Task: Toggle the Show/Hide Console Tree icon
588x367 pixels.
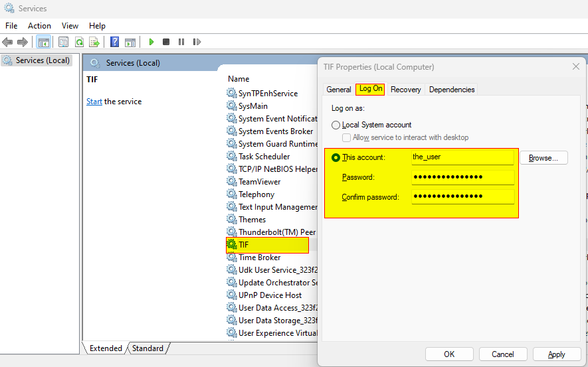Action: pos(43,42)
